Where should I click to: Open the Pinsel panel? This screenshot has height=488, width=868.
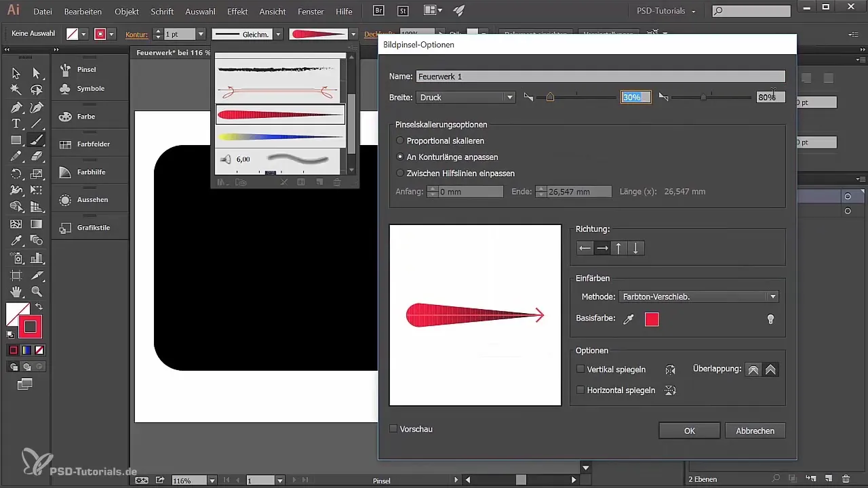point(86,69)
